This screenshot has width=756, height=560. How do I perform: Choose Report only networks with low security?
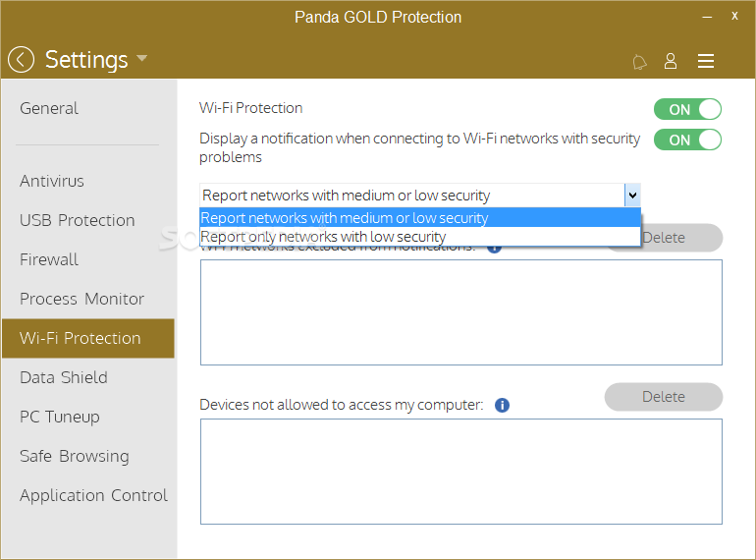tap(420, 237)
